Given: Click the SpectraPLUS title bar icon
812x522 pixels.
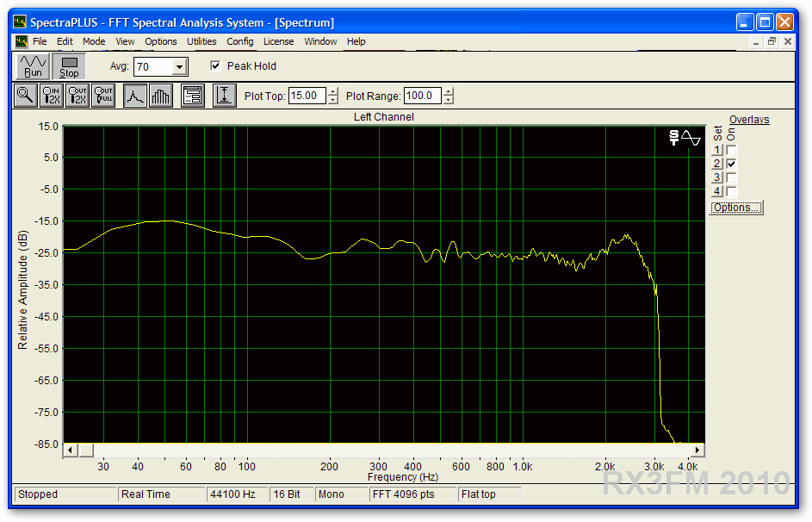Looking at the screenshot, I should tap(20, 22).
